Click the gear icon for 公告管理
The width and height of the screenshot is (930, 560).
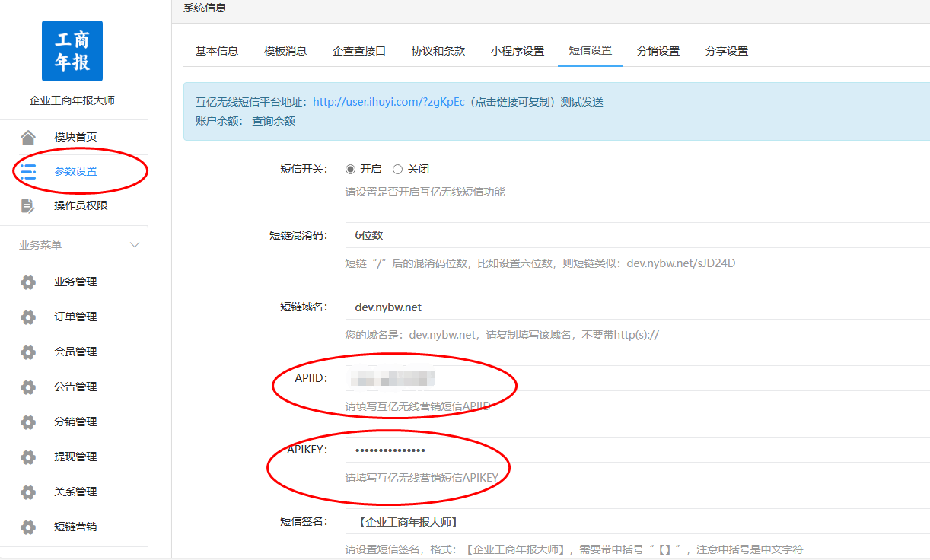[x=28, y=387]
